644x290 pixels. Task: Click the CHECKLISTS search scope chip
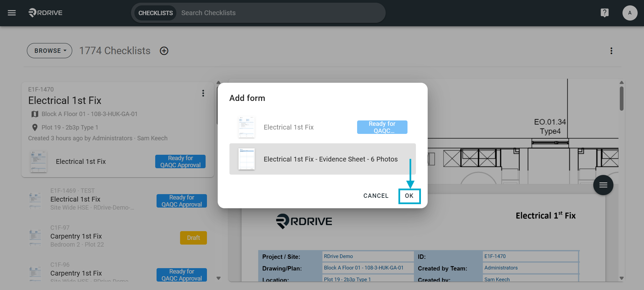tap(156, 13)
